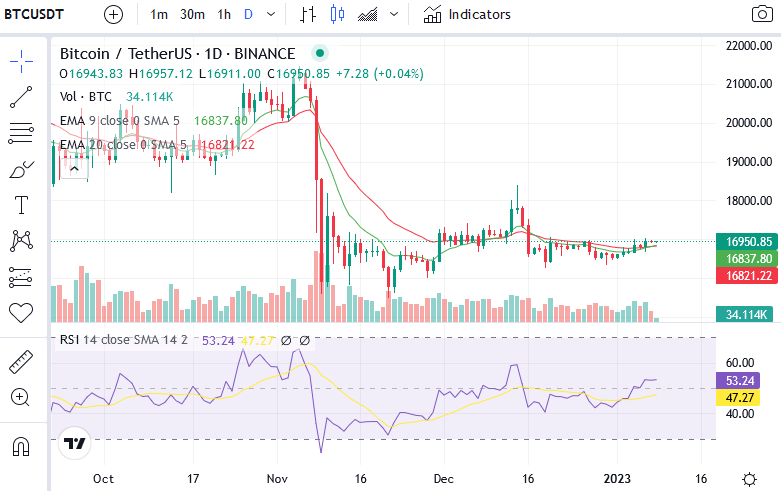Click the Nov date on time axis
The image size is (781, 491).
click(x=277, y=479)
